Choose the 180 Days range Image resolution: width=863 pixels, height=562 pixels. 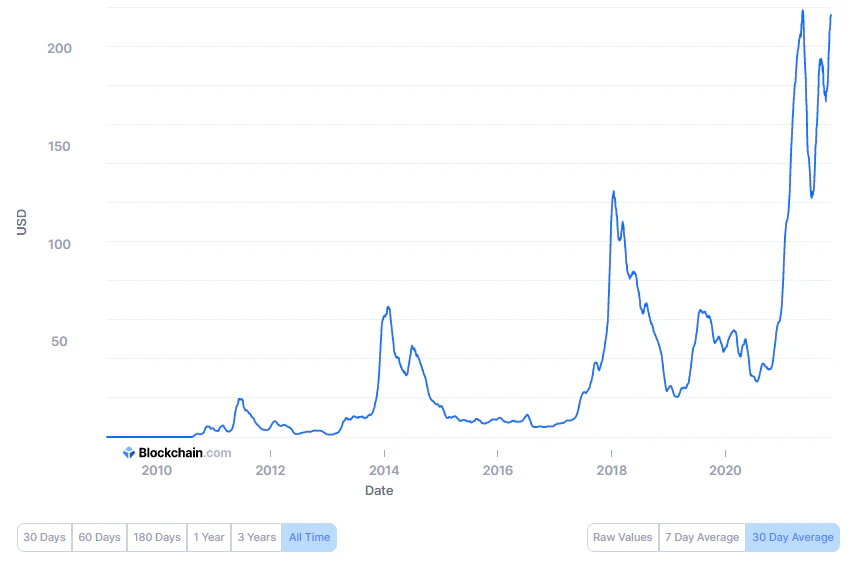[x=157, y=537]
